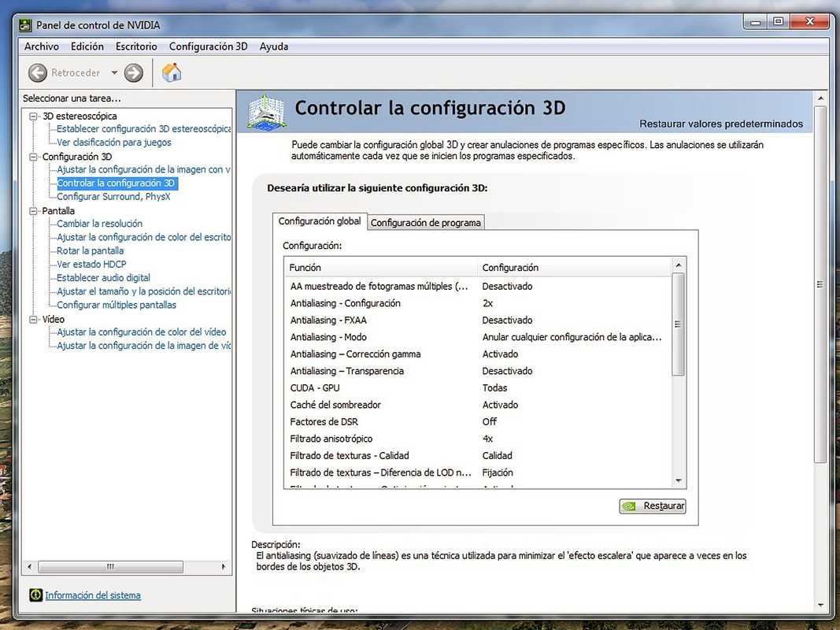
Task: Select the Factores de DSR row
Action: [478, 421]
